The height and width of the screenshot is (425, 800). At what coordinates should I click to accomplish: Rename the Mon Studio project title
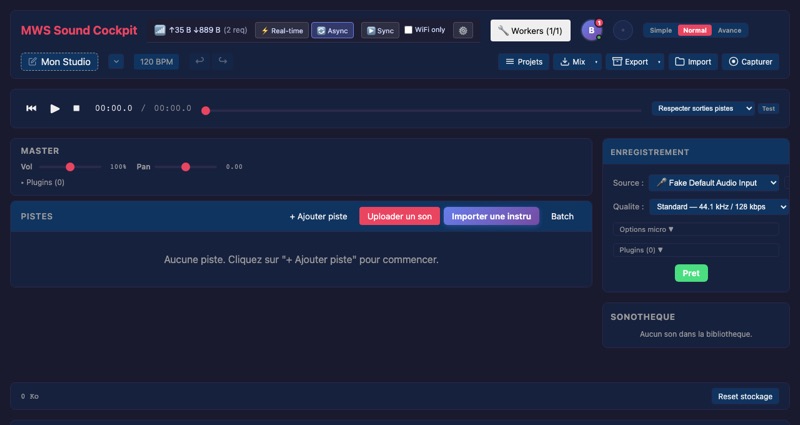(x=60, y=62)
